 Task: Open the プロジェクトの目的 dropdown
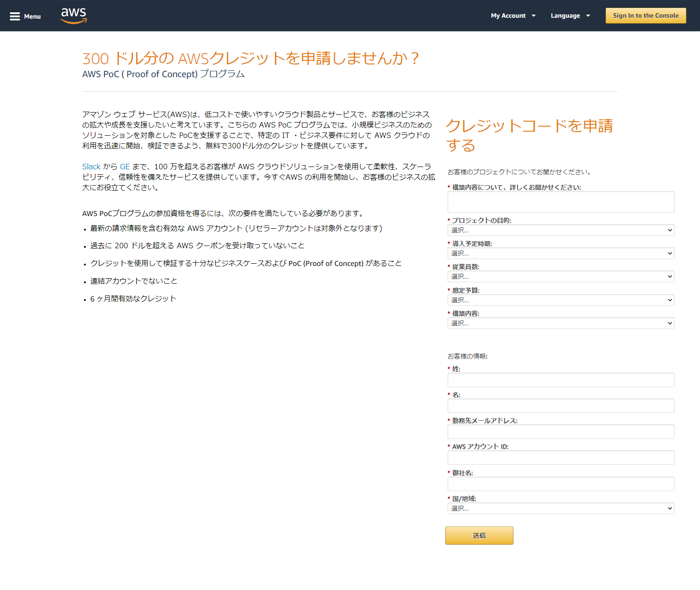click(x=561, y=230)
